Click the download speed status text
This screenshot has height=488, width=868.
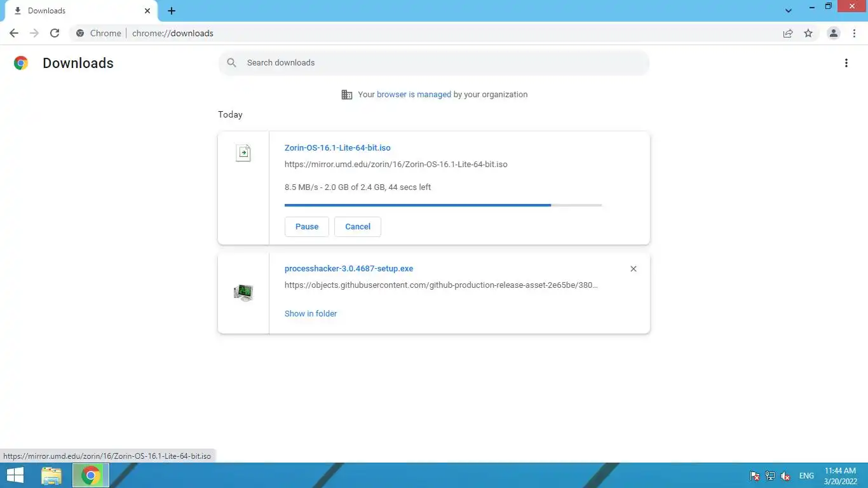(358, 187)
